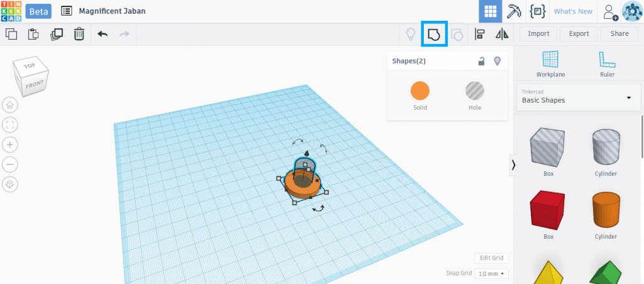Select the Ruler tool
This screenshot has width=644, height=284.
click(x=607, y=64)
